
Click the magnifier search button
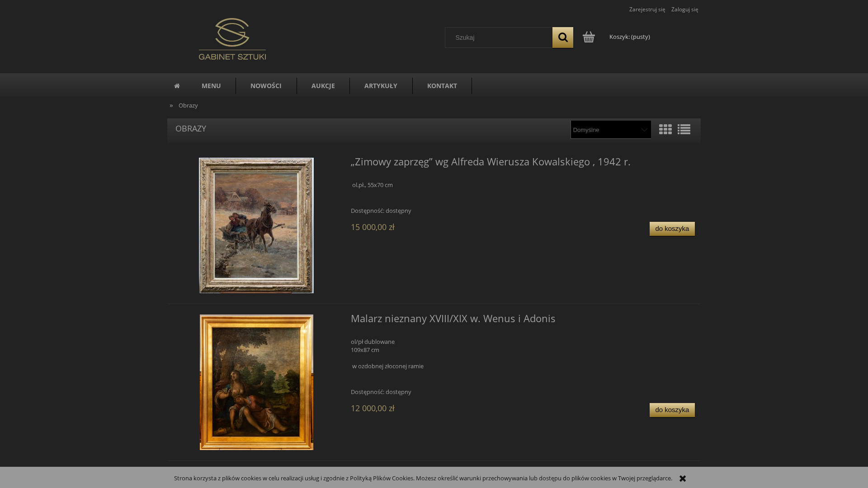(x=562, y=38)
